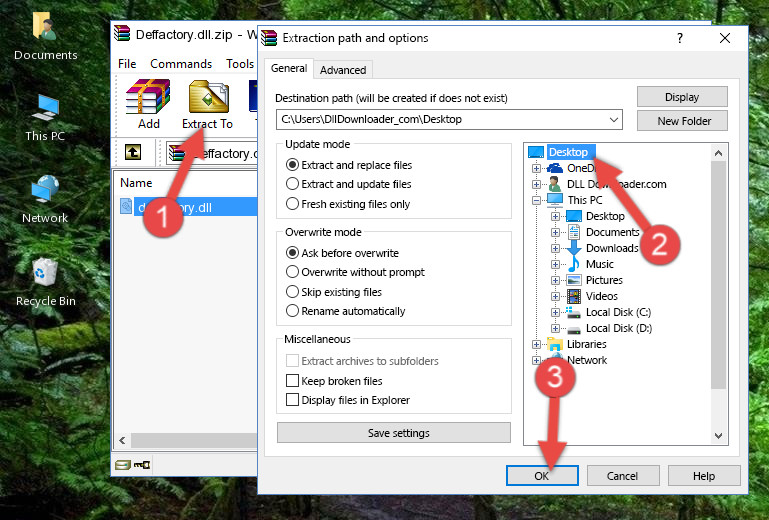The height and width of the screenshot is (520, 769).
Task: Click the up-one-level folder arrow icon
Action: point(133,152)
